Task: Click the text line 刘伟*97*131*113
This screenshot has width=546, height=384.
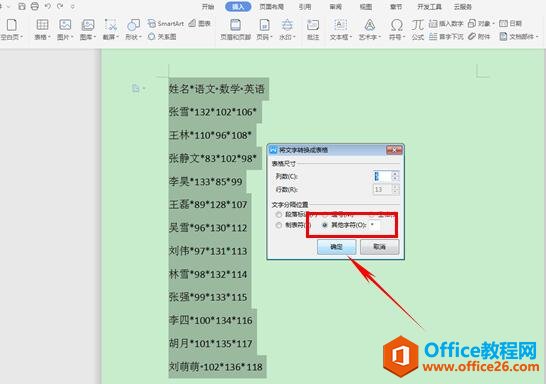Action: (x=208, y=251)
